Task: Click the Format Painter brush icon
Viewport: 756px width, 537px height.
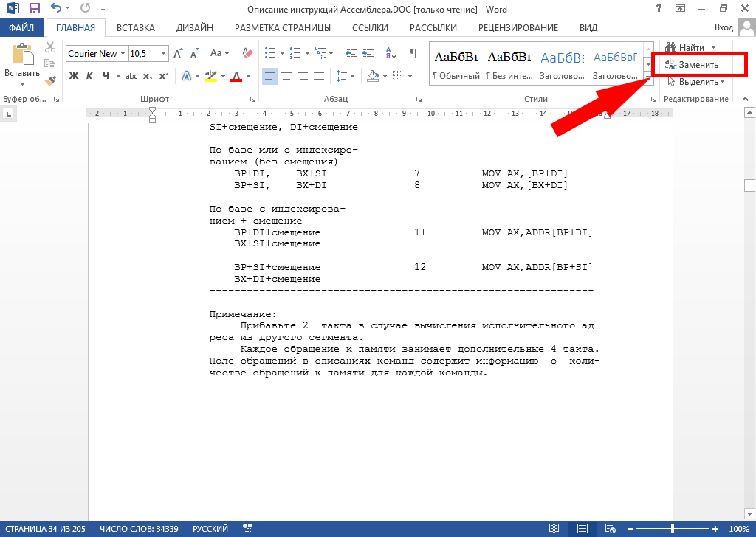Action: pos(50,81)
